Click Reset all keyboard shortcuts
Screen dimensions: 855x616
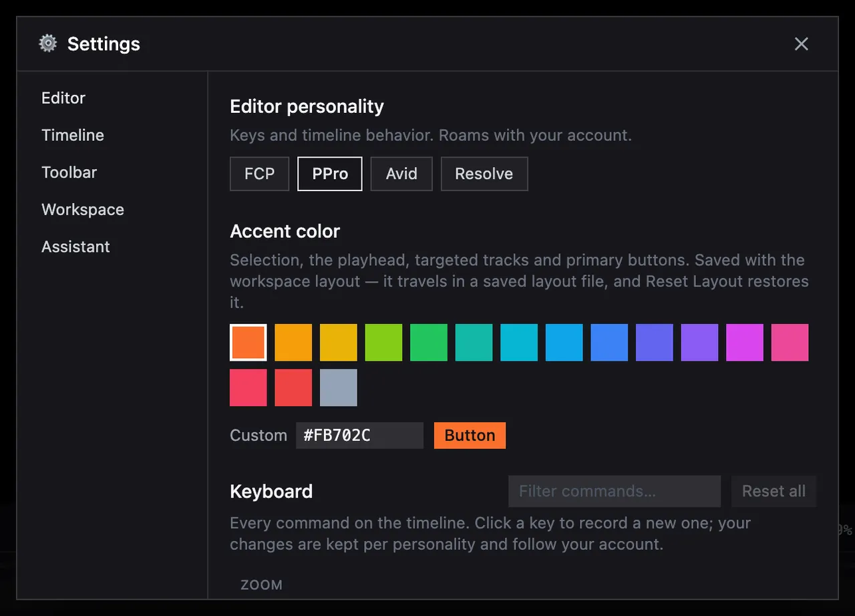pyautogui.click(x=774, y=491)
